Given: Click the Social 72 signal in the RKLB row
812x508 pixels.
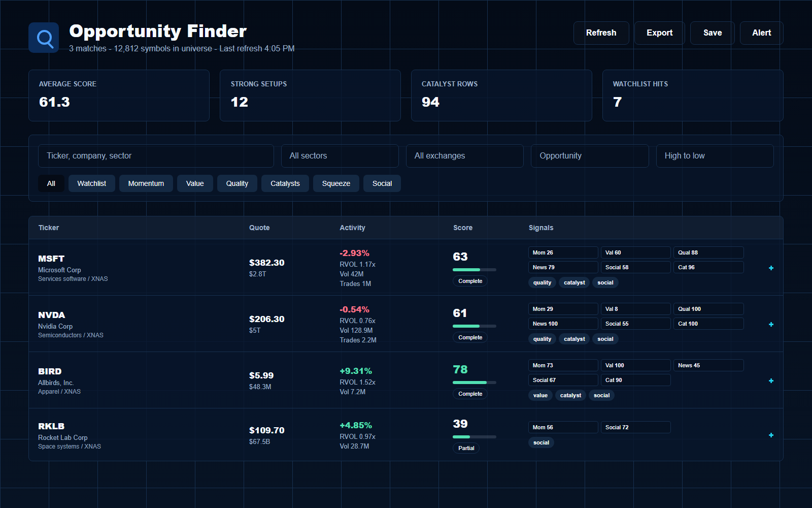Looking at the screenshot, I should [636, 427].
